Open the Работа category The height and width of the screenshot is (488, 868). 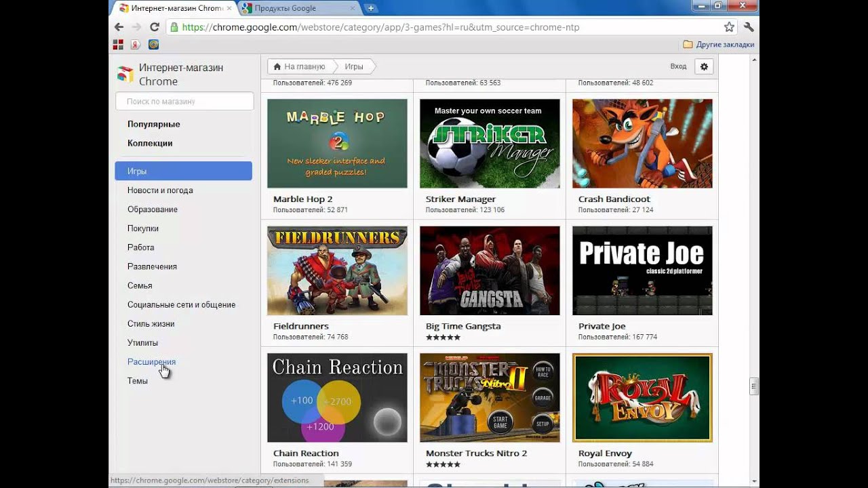point(141,247)
